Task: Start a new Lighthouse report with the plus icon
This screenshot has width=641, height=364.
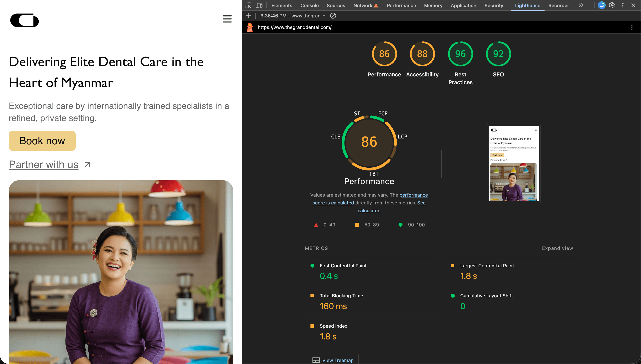Action: [x=248, y=15]
